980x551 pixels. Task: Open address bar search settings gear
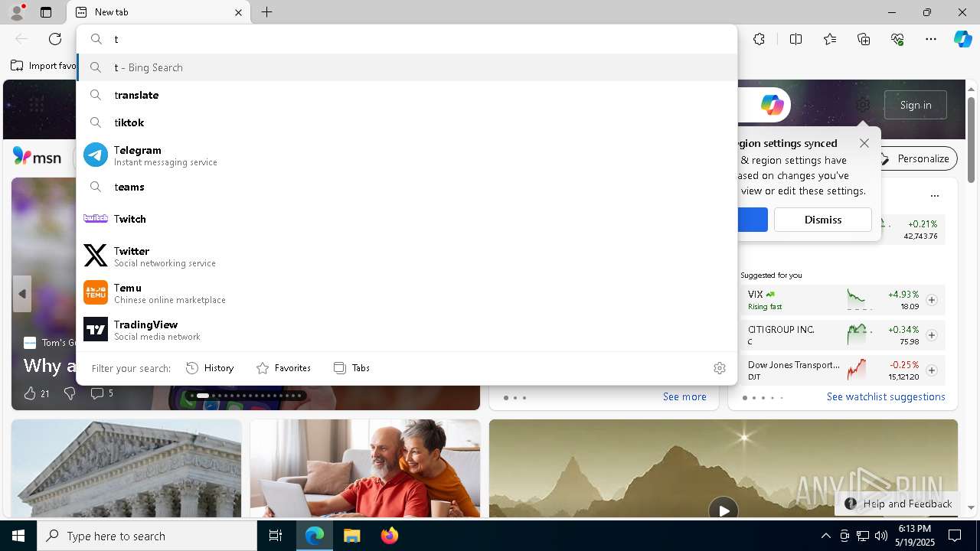coord(719,368)
